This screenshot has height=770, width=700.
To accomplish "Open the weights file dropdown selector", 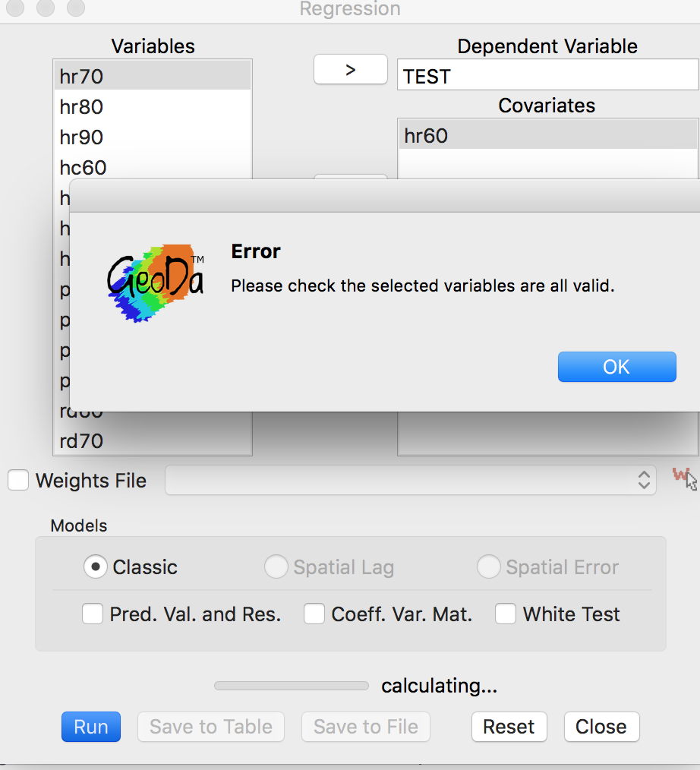I will pos(410,479).
